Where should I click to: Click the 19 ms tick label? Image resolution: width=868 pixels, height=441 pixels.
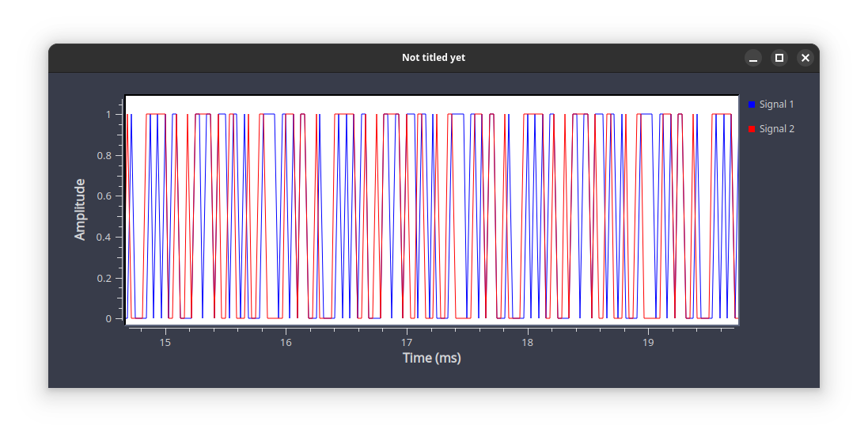pyautogui.click(x=648, y=342)
